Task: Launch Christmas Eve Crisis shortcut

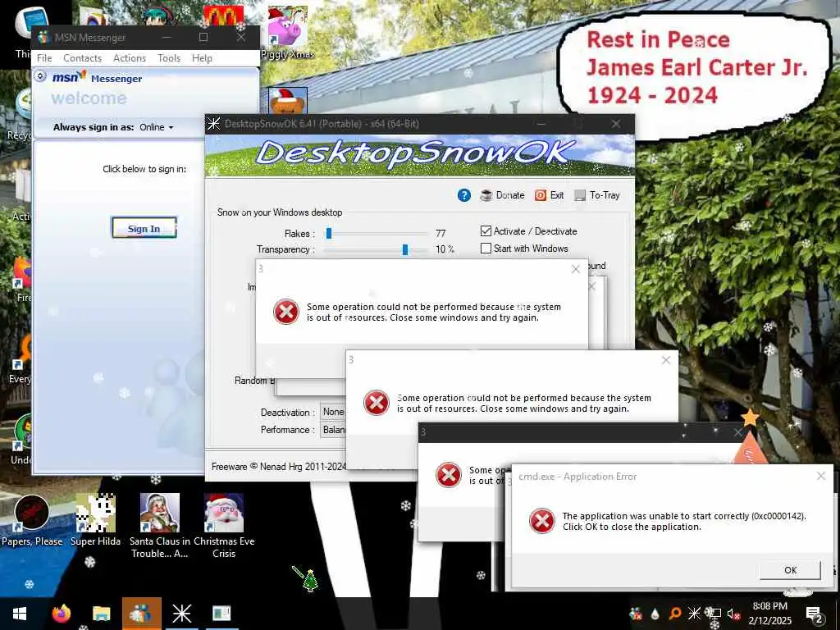Action: pyautogui.click(x=224, y=526)
